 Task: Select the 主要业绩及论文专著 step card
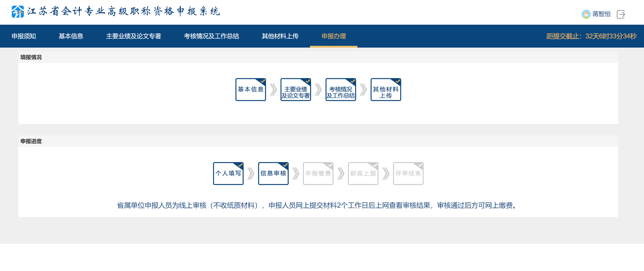click(296, 90)
